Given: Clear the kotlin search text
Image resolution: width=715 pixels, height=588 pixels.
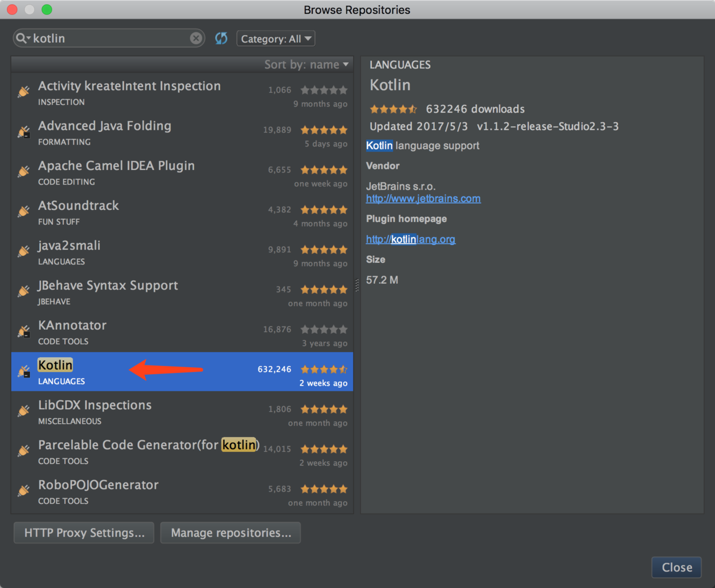Looking at the screenshot, I should [x=196, y=38].
